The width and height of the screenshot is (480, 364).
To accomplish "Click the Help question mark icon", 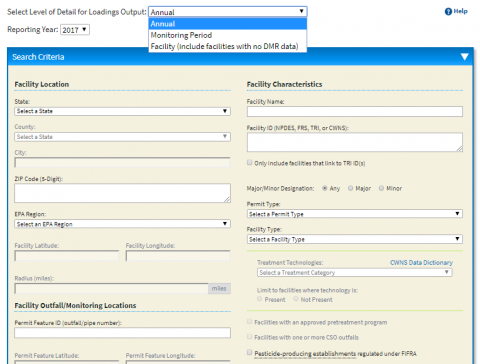I will [x=448, y=12].
